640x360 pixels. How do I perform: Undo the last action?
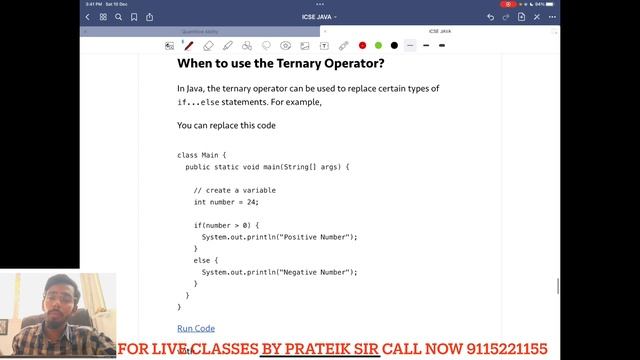click(491, 17)
